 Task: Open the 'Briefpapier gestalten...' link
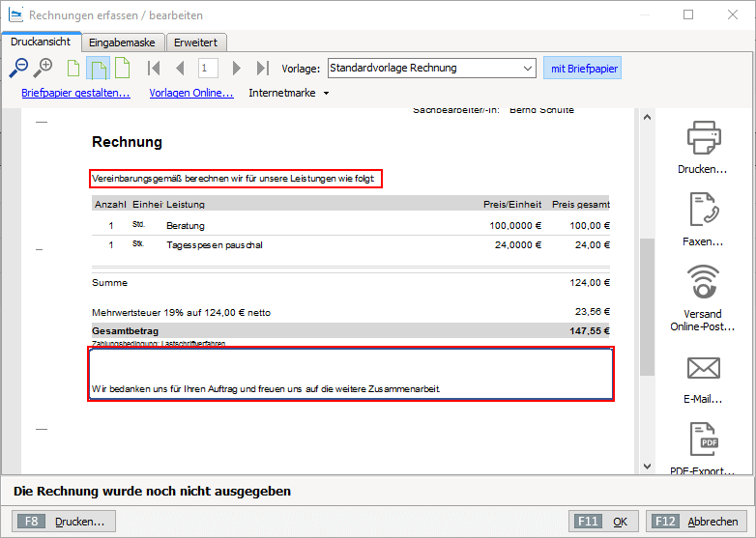(x=75, y=94)
